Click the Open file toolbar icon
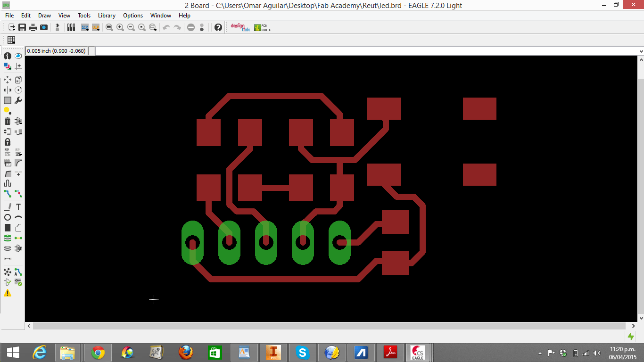The width and height of the screenshot is (644, 362). point(12,28)
